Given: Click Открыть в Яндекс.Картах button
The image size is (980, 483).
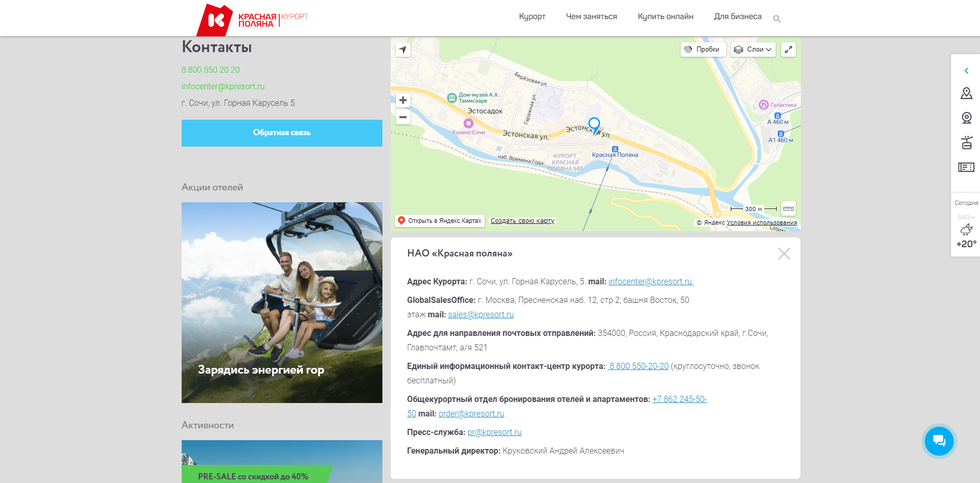Looking at the screenshot, I should 440,221.
